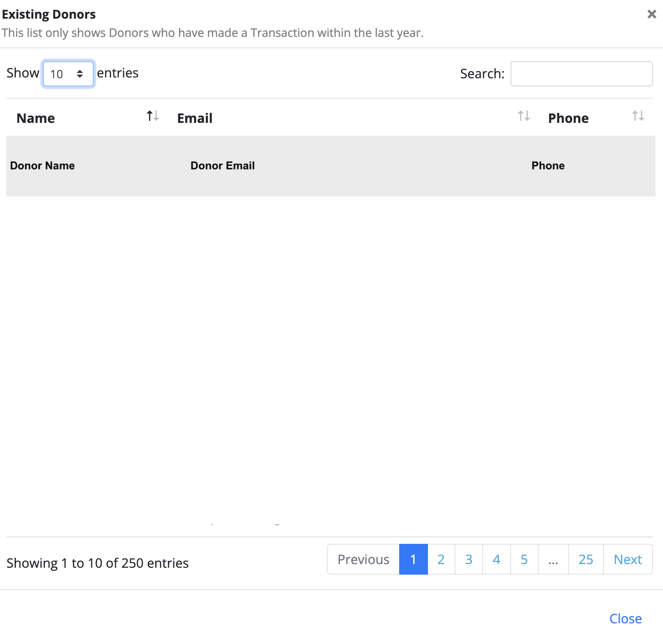663x644 pixels.
Task: Click the Close link at bottom
Action: coord(625,618)
